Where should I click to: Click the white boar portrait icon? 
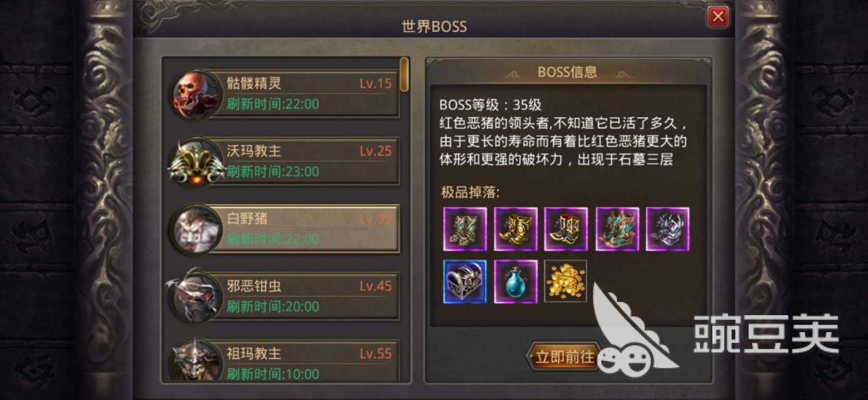coord(195,229)
